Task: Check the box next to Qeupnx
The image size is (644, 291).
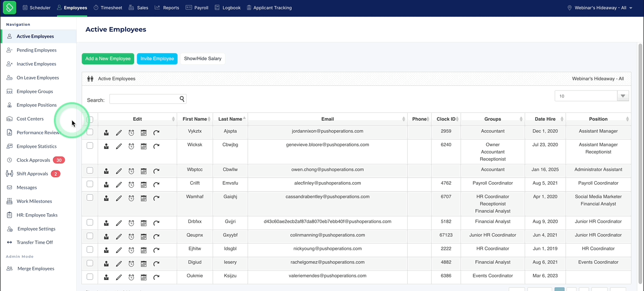Action: coord(90,236)
